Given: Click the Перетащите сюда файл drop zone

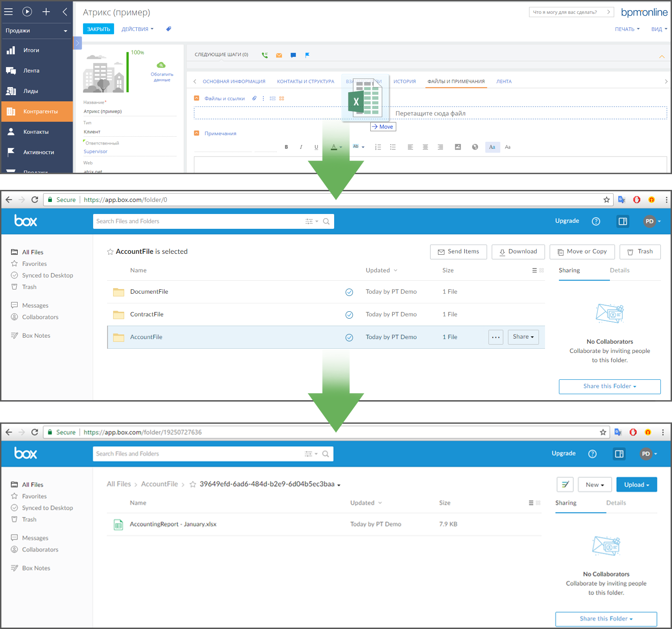Looking at the screenshot, I should [x=431, y=113].
